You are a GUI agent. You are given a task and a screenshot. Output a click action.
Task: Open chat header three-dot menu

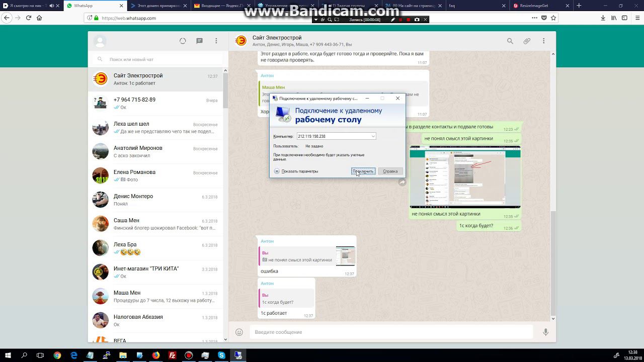tap(543, 41)
